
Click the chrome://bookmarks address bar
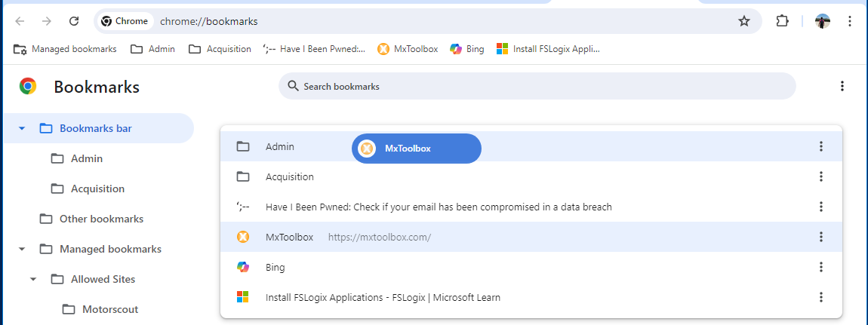tap(443, 22)
